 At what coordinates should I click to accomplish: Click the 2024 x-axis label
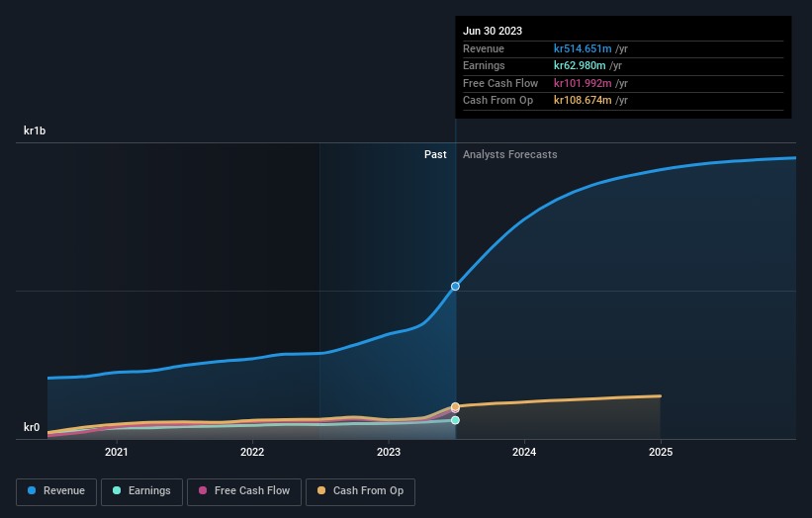[x=524, y=452]
